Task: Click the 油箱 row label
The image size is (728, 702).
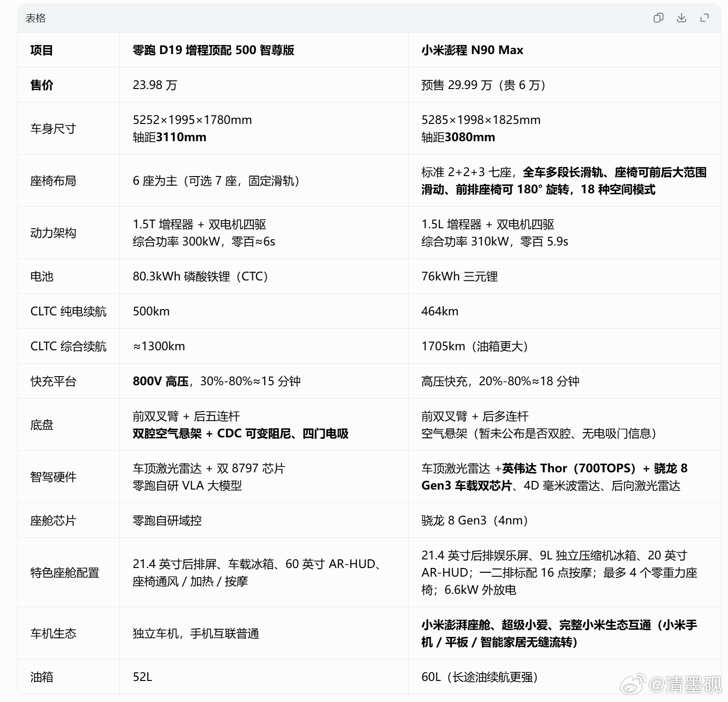Action: (x=42, y=677)
